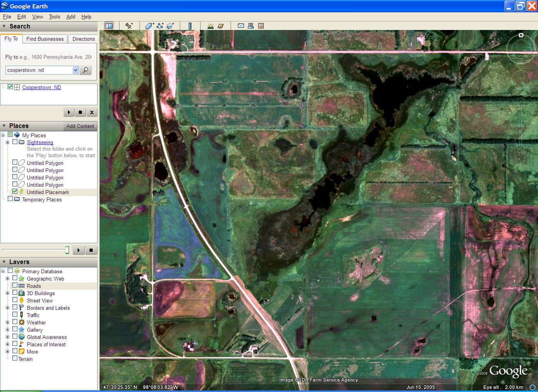Collapse the Places panel triangle
The height and width of the screenshot is (392, 538).
click(x=4, y=126)
